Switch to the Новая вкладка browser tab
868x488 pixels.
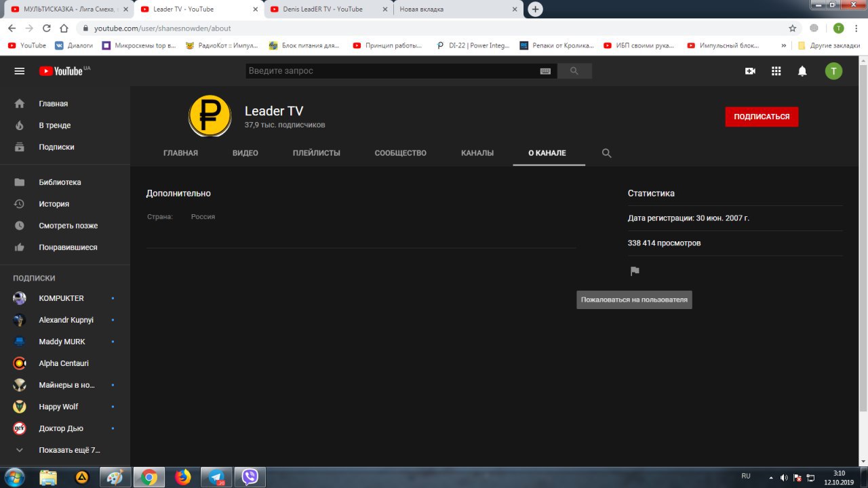pos(458,9)
